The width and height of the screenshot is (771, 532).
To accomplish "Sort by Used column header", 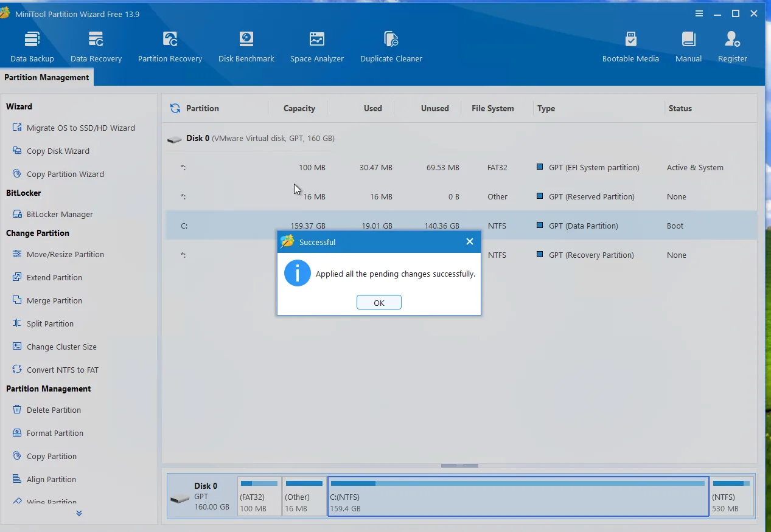I will 372,108.
